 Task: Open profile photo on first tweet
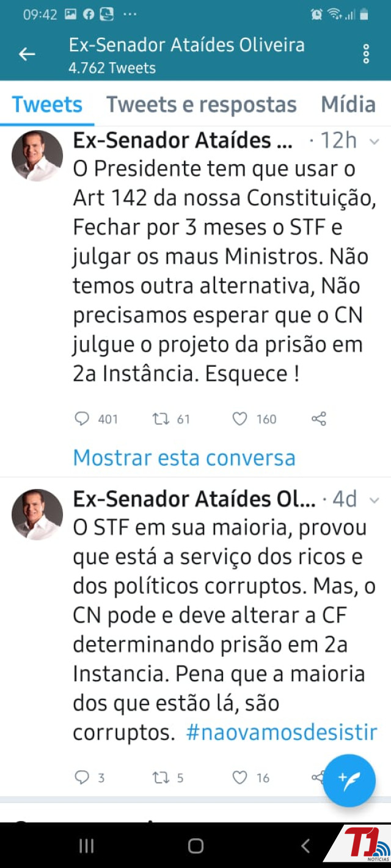(x=37, y=156)
